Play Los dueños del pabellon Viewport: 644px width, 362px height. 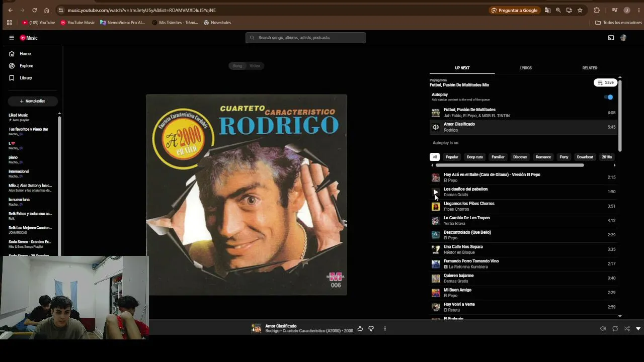click(x=436, y=192)
